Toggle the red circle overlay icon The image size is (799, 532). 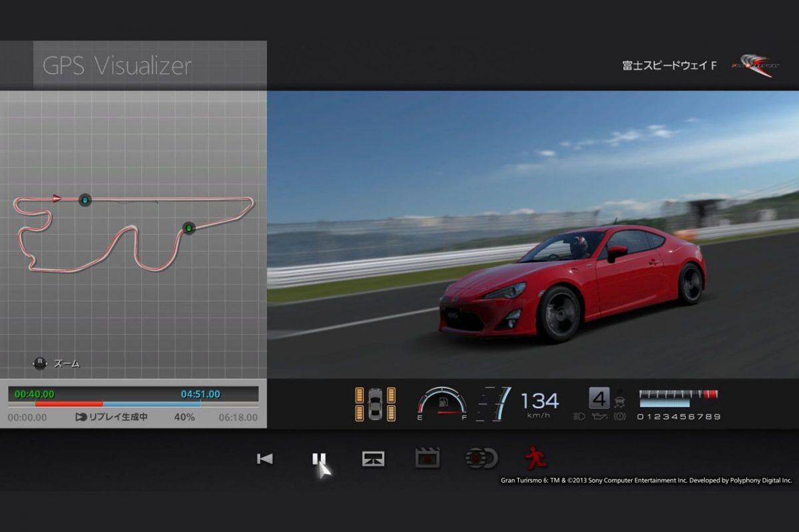point(481,459)
